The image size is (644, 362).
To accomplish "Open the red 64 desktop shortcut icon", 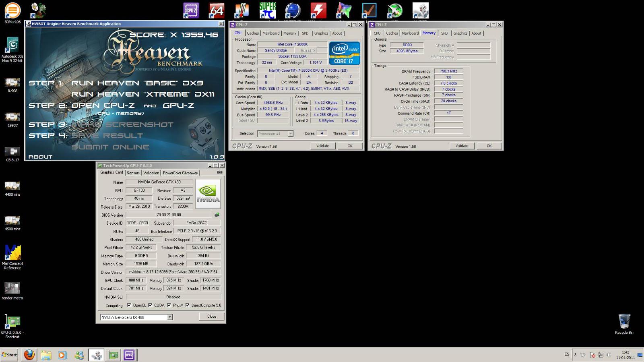I will pos(216,10).
